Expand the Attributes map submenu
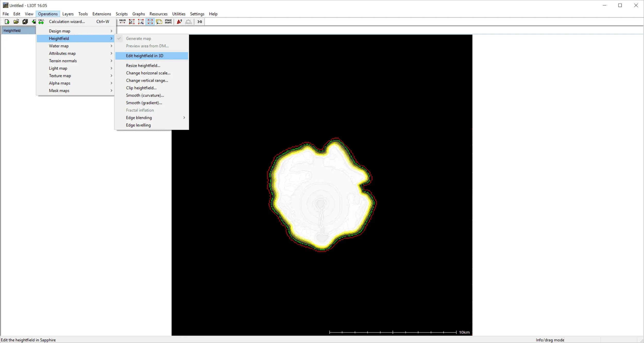This screenshot has width=644, height=343. coord(75,53)
